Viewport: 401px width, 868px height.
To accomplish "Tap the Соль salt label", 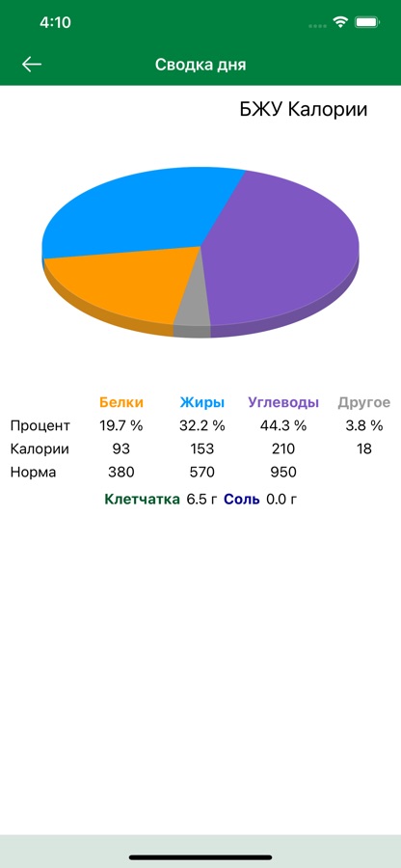I will (x=241, y=500).
